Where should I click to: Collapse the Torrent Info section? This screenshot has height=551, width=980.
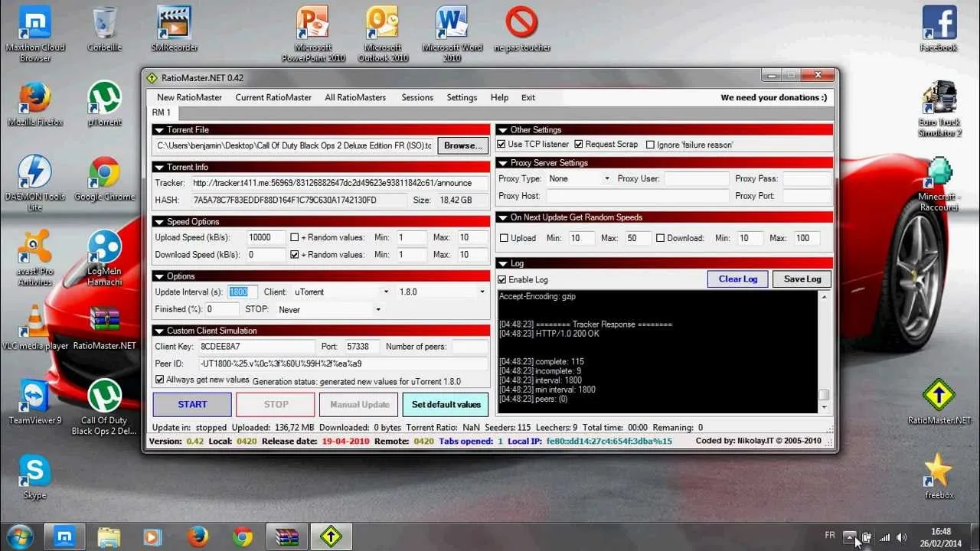(x=159, y=167)
